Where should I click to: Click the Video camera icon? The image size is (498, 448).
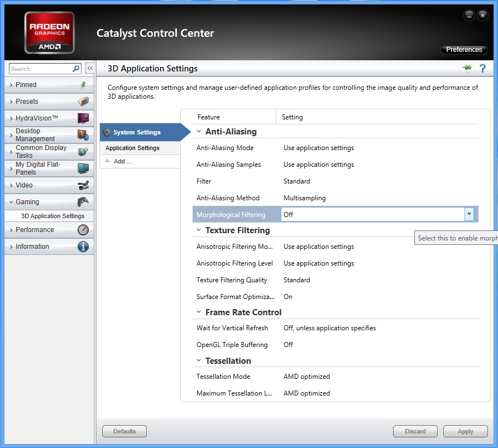pyautogui.click(x=83, y=185)
